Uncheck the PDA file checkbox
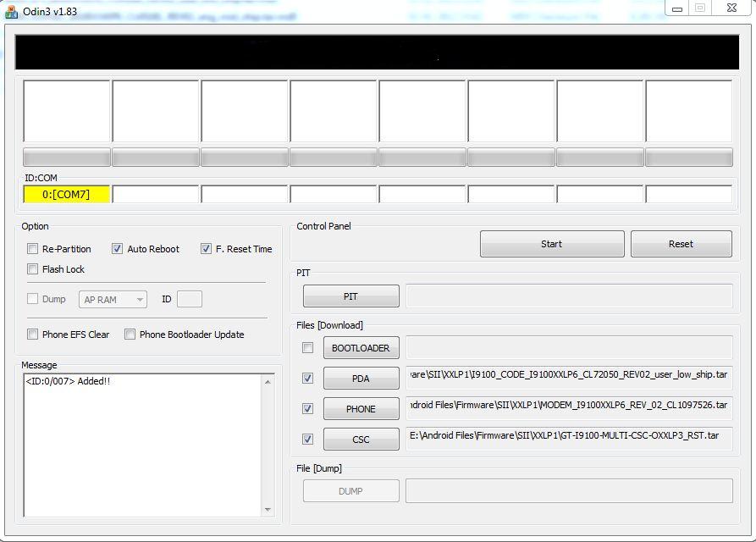 [307, 378]
